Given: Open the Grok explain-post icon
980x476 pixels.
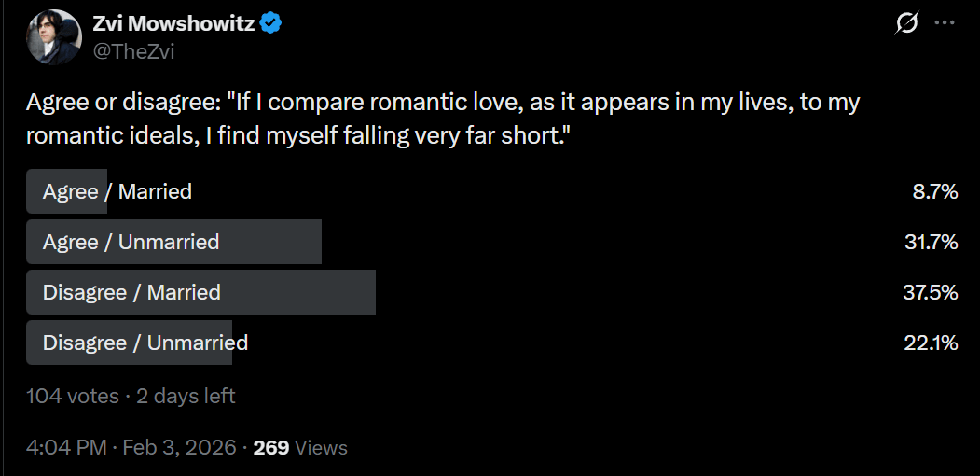Looking at the screenshot, I should 907,23.
